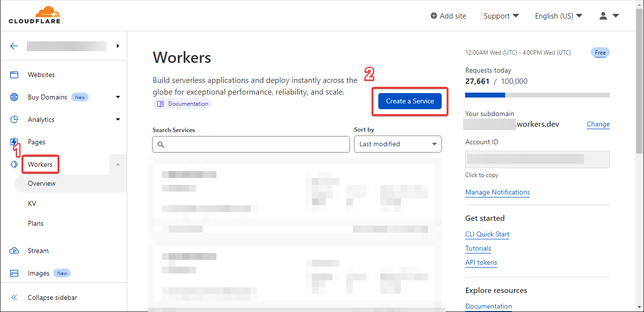Image resolution: width=644 pixels, height=312 pixels.
Task: Select Workers in the sidebar
Action: click(x=40, y=164)
